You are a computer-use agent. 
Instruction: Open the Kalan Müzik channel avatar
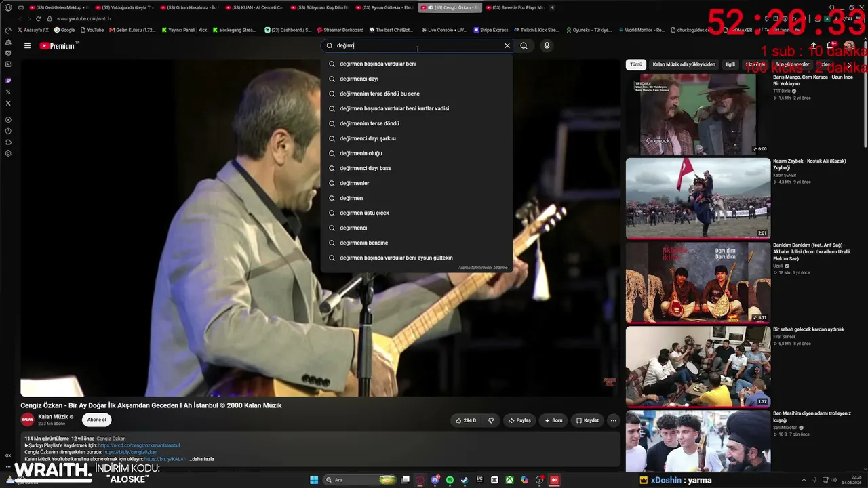click(x=28, y=420)
